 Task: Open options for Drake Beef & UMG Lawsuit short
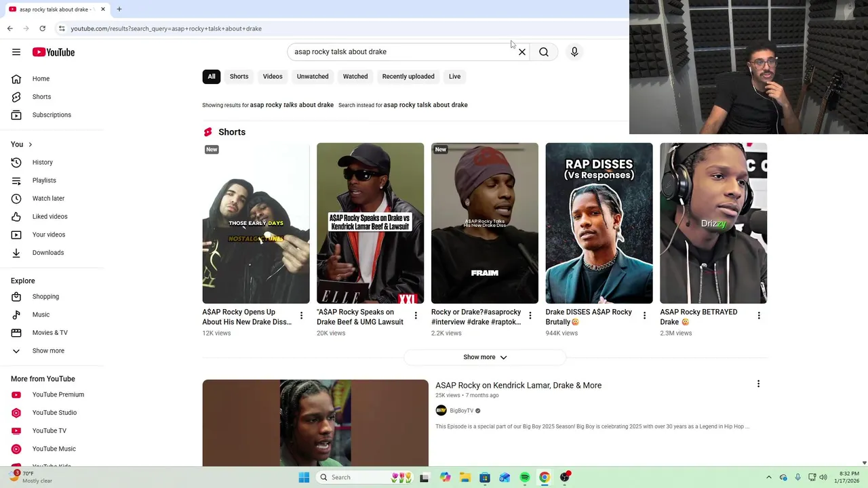(x=416, y=316)
